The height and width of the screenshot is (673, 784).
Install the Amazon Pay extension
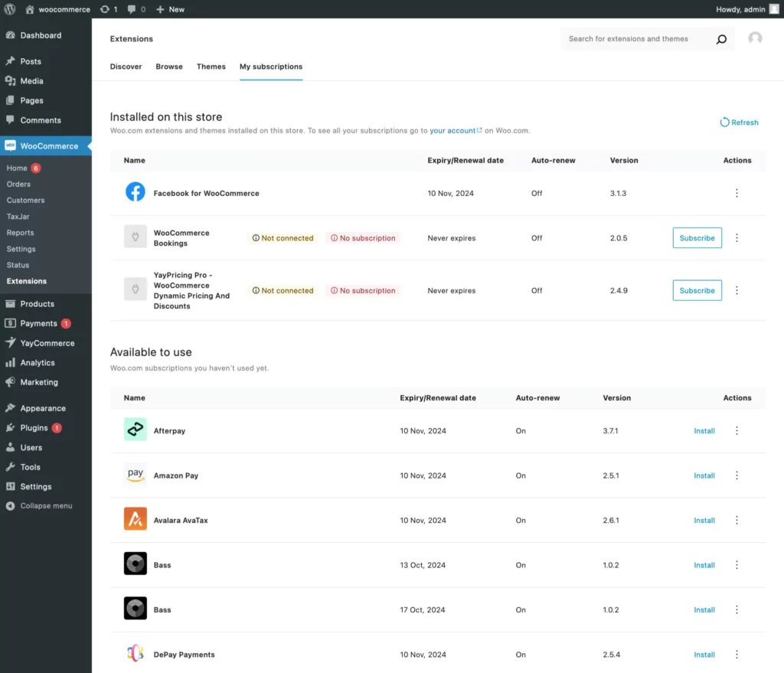[704, 475]
